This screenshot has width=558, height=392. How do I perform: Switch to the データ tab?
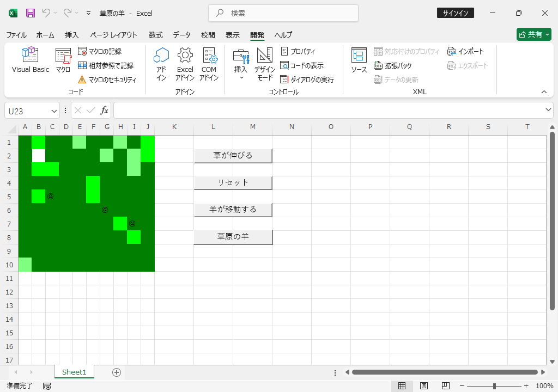click(182, 35)
